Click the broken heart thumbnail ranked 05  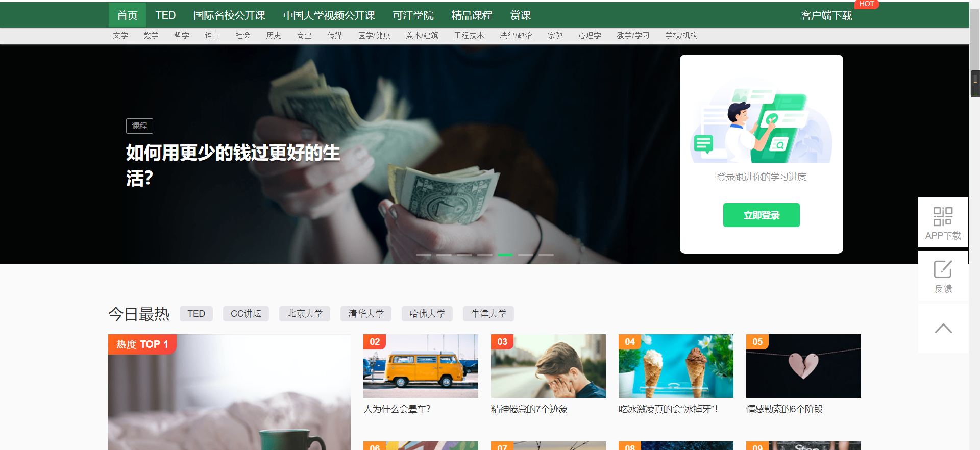pos(803,366)
